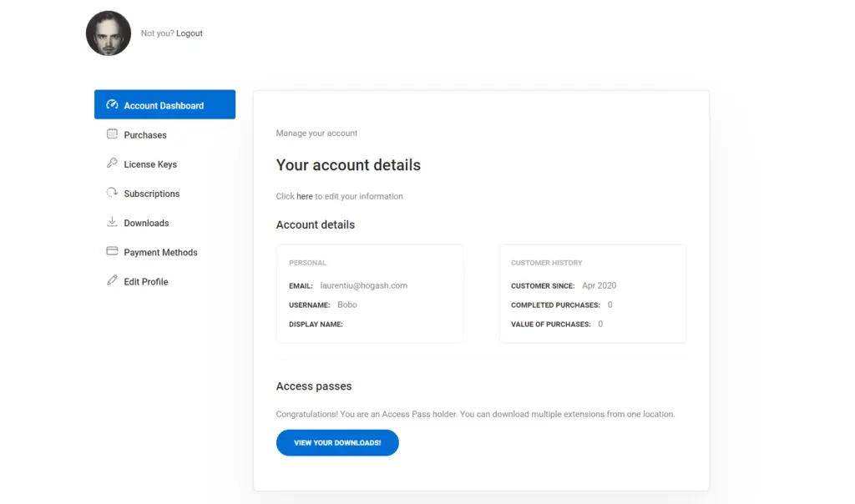Click the Account Dashboard gauge icon
855x504 pixels.
112,104
